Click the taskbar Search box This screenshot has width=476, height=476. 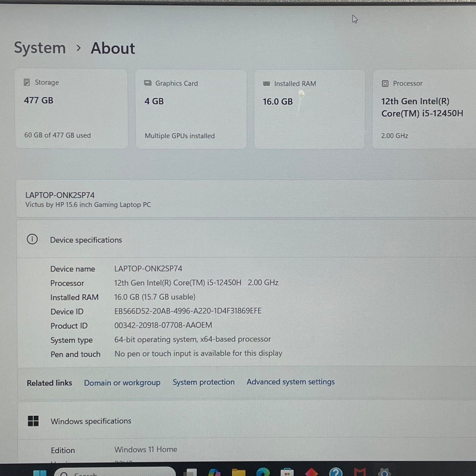(115, 472)
